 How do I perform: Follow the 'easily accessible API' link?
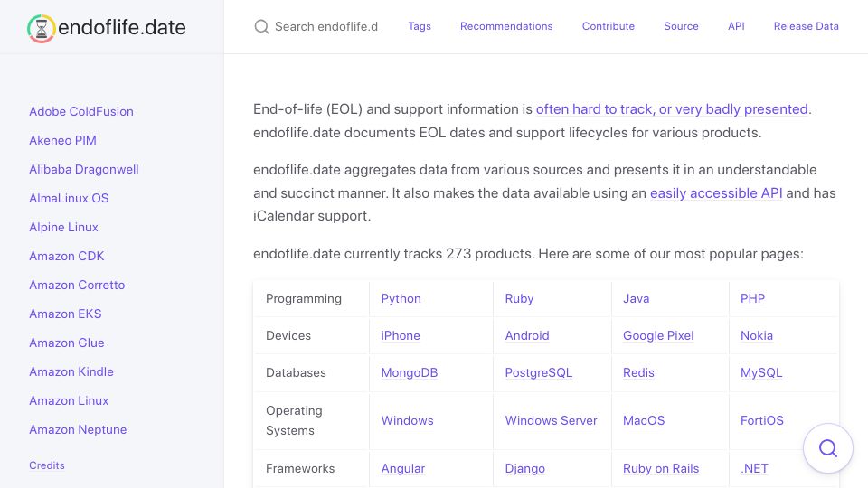coord(716,193)
